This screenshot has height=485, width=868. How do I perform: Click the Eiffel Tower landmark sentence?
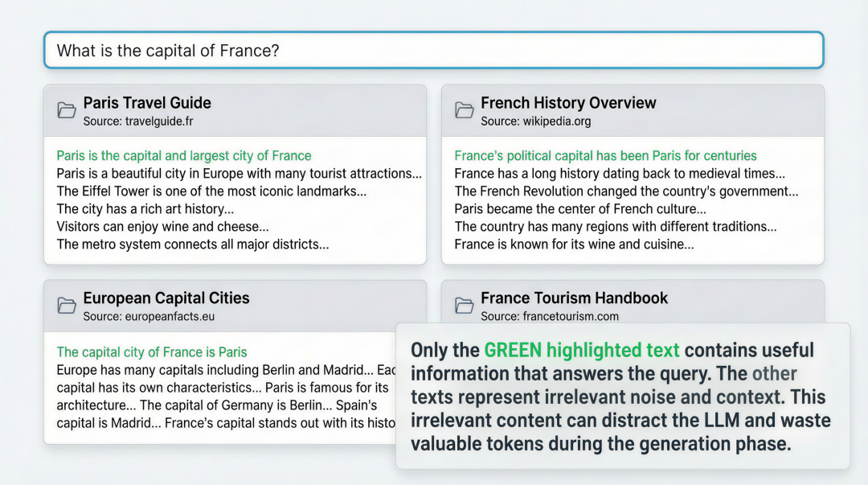[x=211, y=191]
